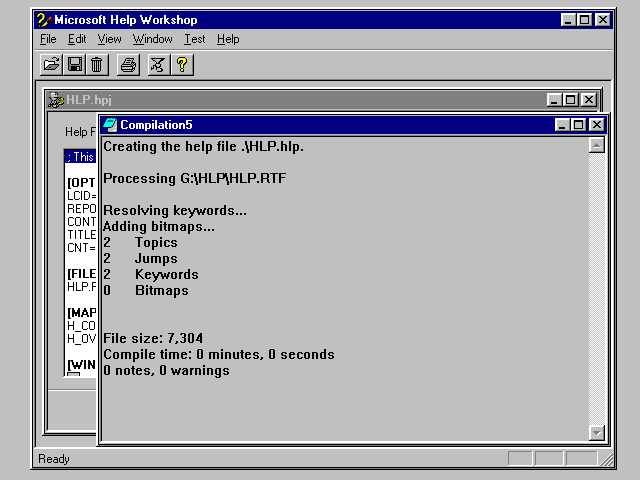
Task: Minimize the HLP.hpj project window
Action: (x=554, y=100)
